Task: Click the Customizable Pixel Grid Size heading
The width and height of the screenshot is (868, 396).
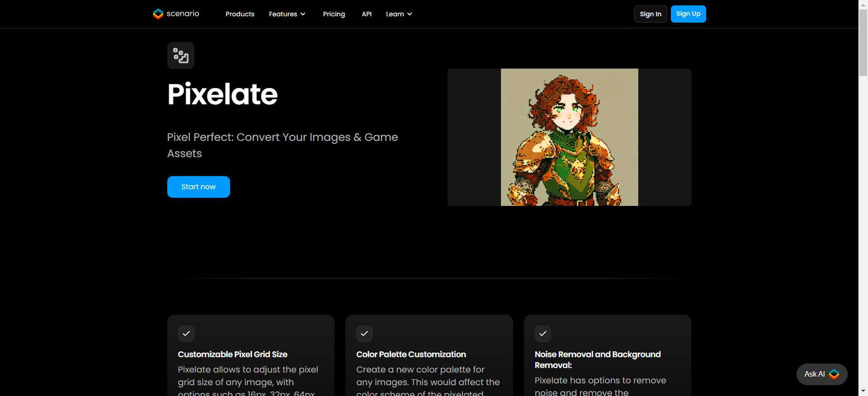Action: pos(232,355)
